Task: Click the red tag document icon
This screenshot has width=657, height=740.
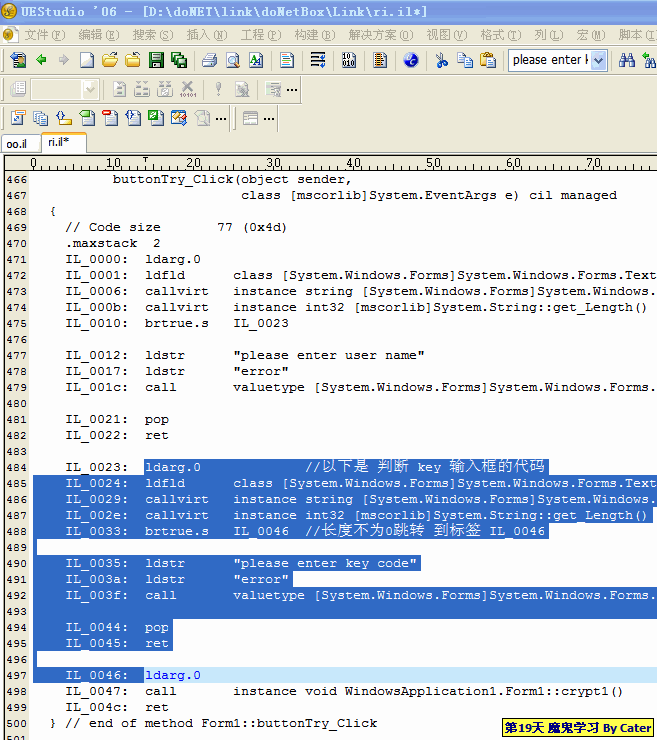Action: coord(110,118)
